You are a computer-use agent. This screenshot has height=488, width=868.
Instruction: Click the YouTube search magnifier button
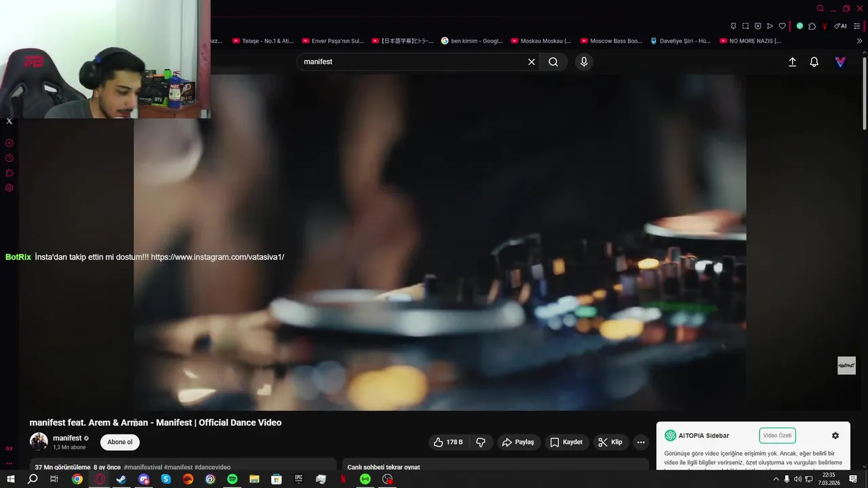pyautogui.click(x=553, y=62)
